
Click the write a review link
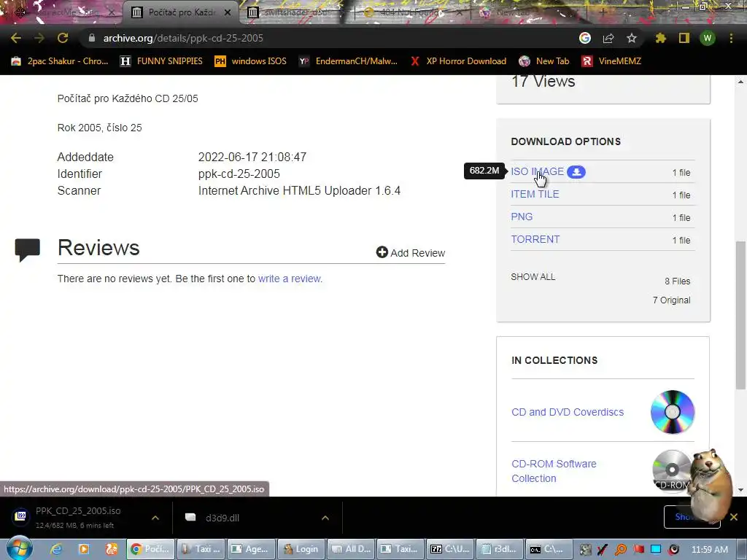click(x=290, y=279)
